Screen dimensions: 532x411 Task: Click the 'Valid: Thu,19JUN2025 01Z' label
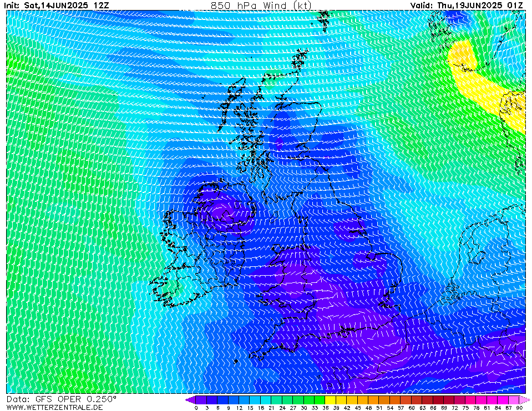point(467,6)
